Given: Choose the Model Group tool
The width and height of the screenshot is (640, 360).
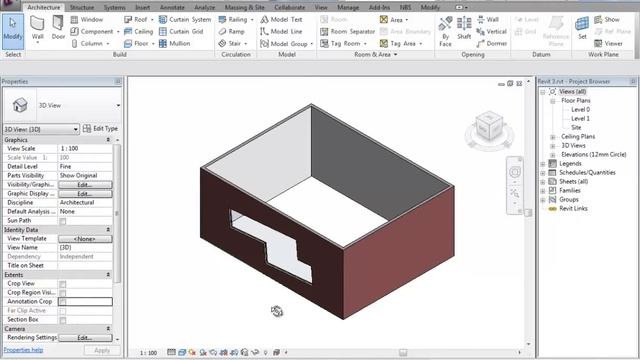Looking at the screenshot, I should click(x=284, y=43).
